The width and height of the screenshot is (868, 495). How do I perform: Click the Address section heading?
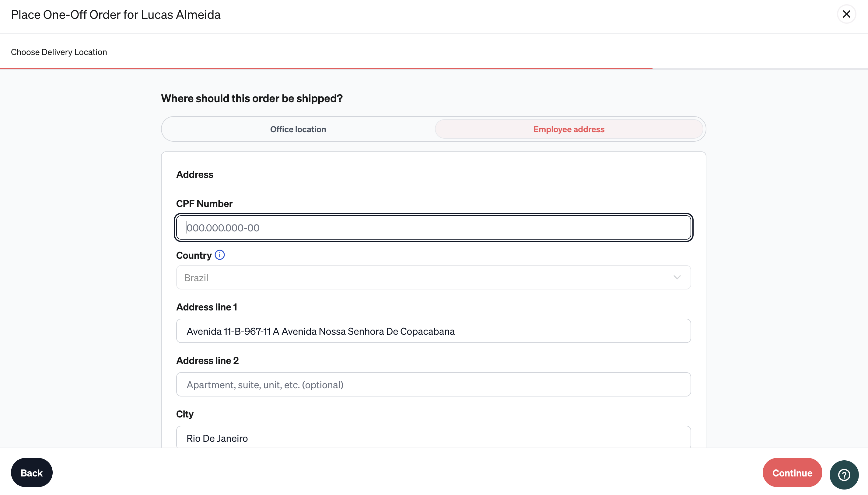click(x=194, y=175)
